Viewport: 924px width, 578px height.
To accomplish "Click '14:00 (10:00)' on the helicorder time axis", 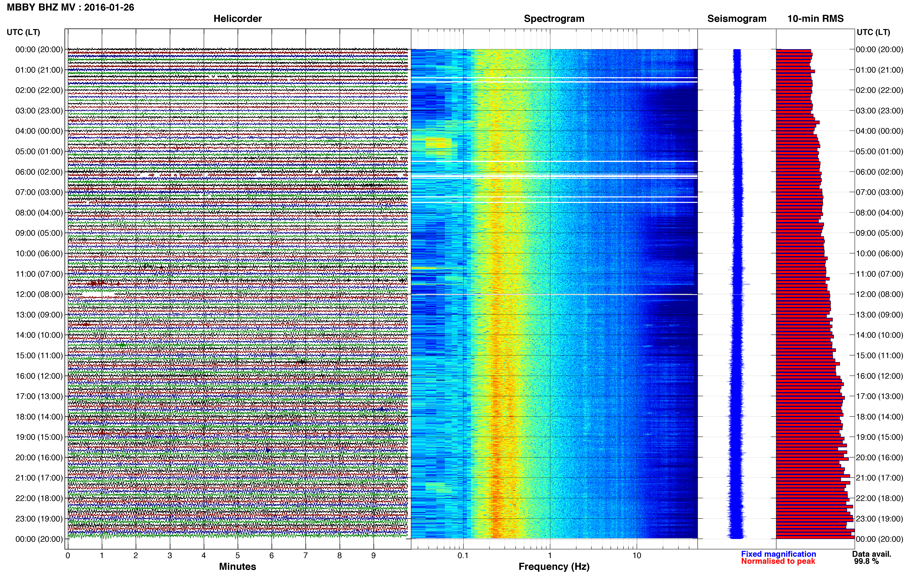I will [x=39, y=335].
